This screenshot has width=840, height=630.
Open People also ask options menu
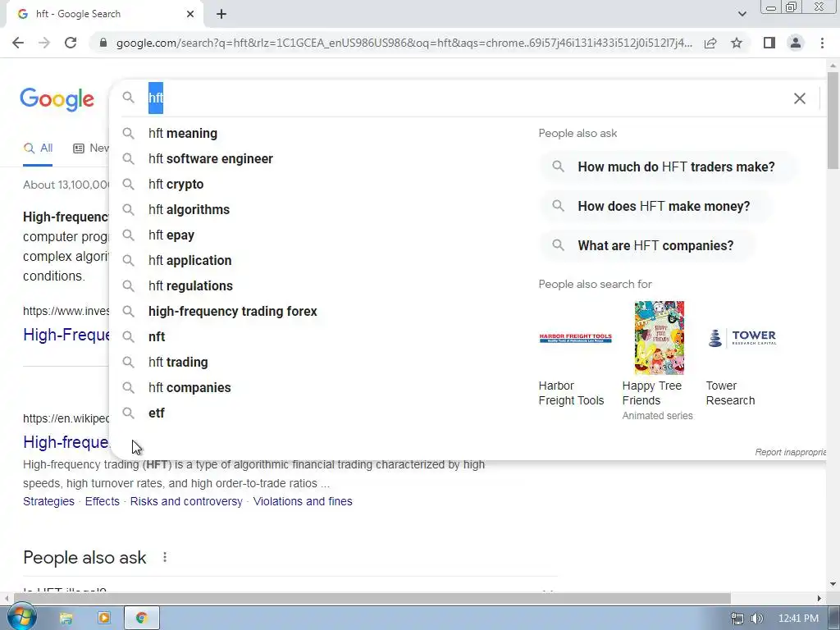[165, 557]
